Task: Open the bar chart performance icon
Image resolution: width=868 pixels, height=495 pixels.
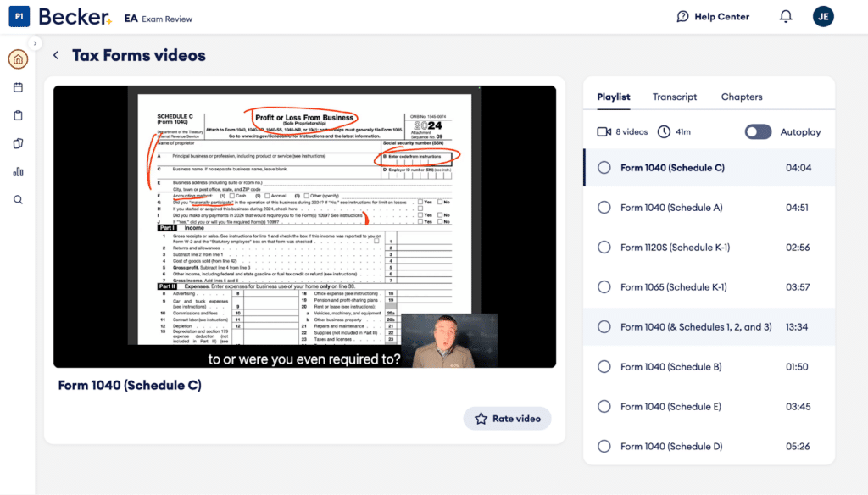Action: [17, 171]
